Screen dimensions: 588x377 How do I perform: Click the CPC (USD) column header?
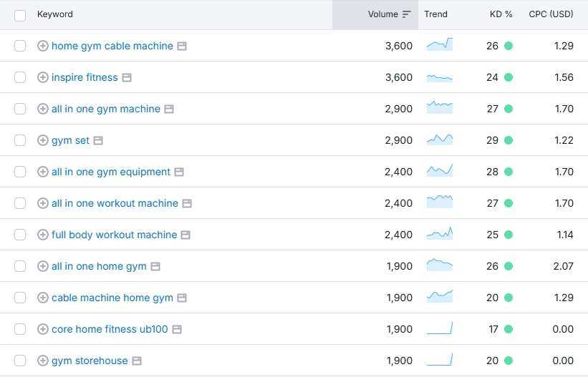tap(551, 14)
